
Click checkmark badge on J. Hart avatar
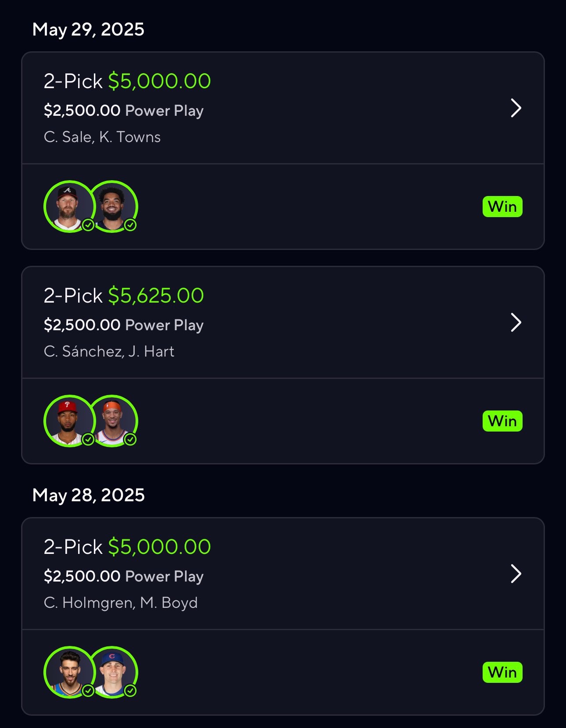pos(130,439)
